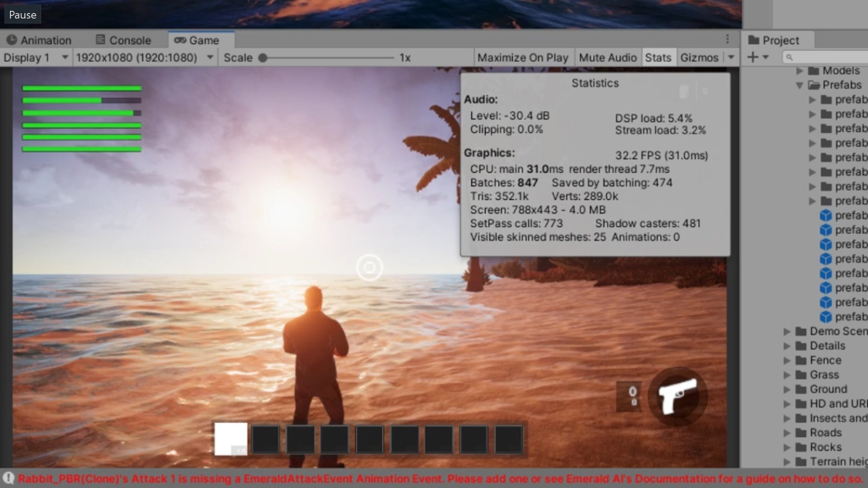Click the second partially filled status bar
This screenshot has height=488, width=868.
click(x=82, y=101)
